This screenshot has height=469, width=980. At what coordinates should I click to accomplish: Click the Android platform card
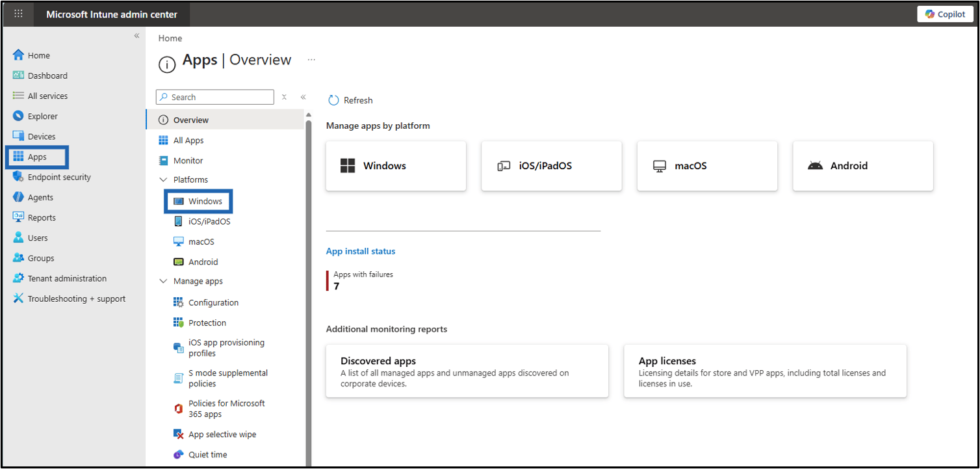863,166
